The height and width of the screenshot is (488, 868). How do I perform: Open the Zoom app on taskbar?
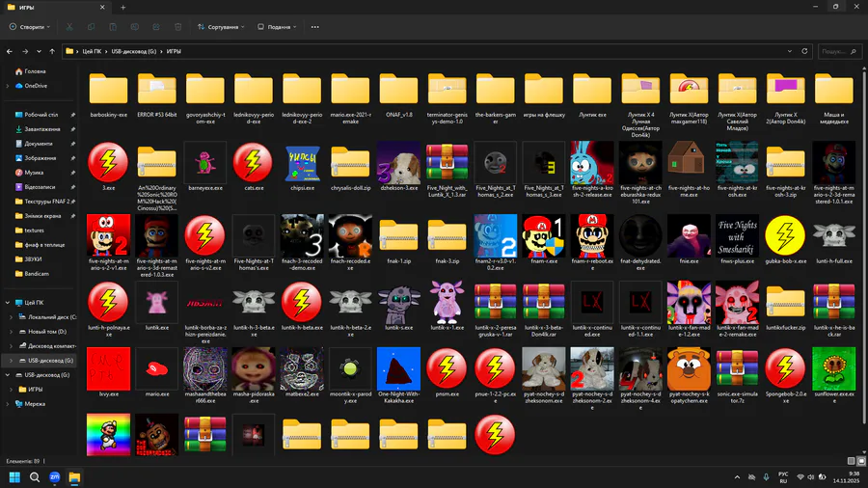[54, 477]
